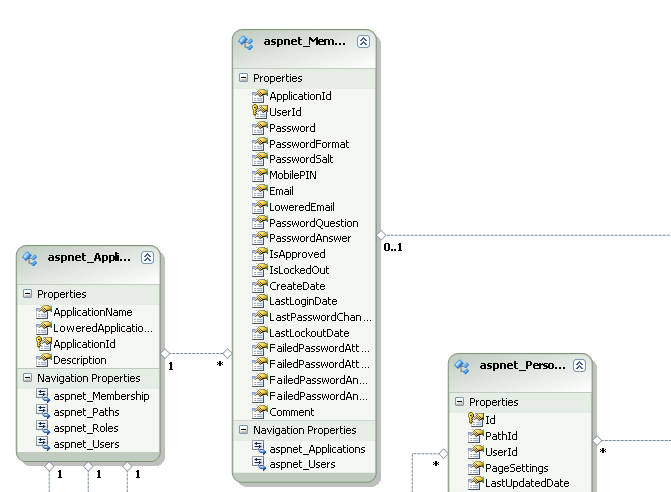Select the aspnet_Perso... entity title
This screenshot has width=671, height=492.
point(523,365)
